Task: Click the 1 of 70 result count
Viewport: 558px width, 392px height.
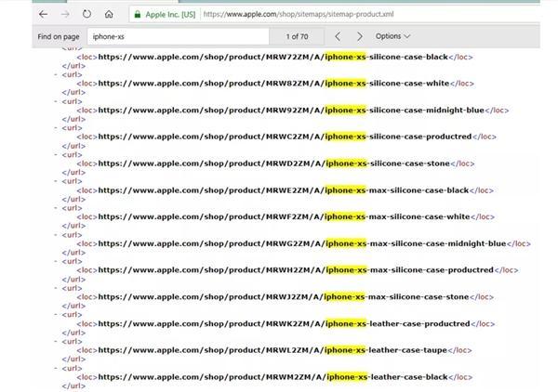Action: pos(298,36)
